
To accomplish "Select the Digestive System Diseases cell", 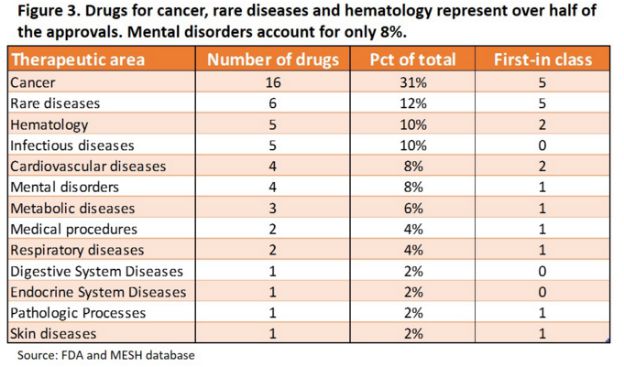I will point(101,271).
